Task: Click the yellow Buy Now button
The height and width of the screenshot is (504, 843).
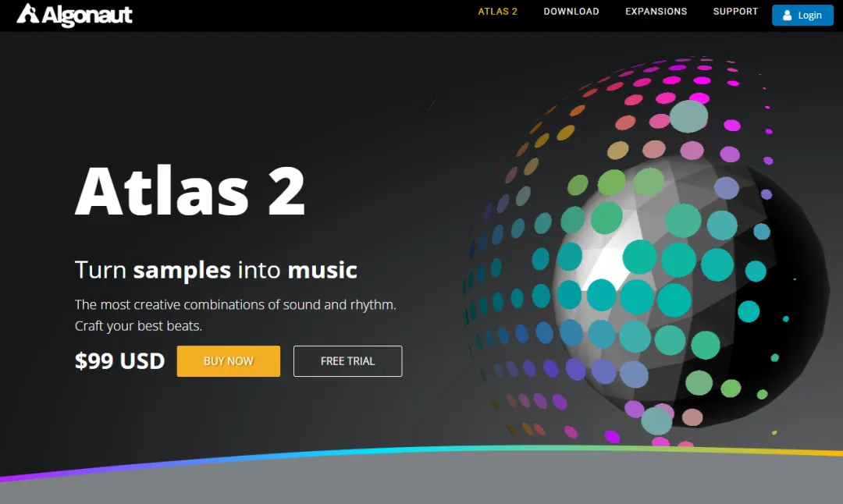Action: [x=229, y=361]
